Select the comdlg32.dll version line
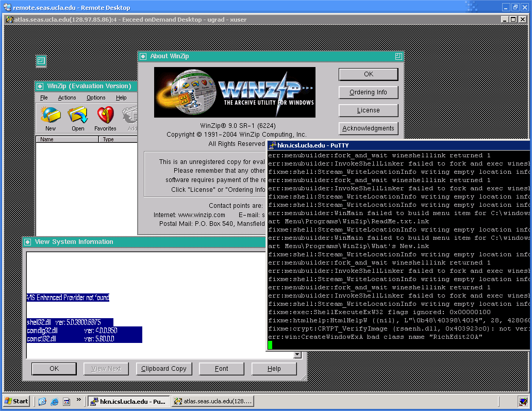Screen dimensions: 532x411 click(x=85, y=331)
